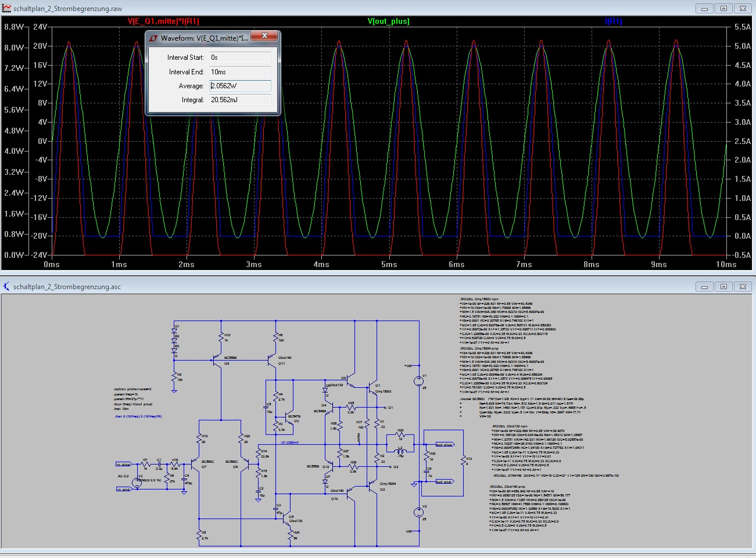Probe the V2 voltage source symbol
The height and width of the screenshot is (558, 756).
point(418,512)
